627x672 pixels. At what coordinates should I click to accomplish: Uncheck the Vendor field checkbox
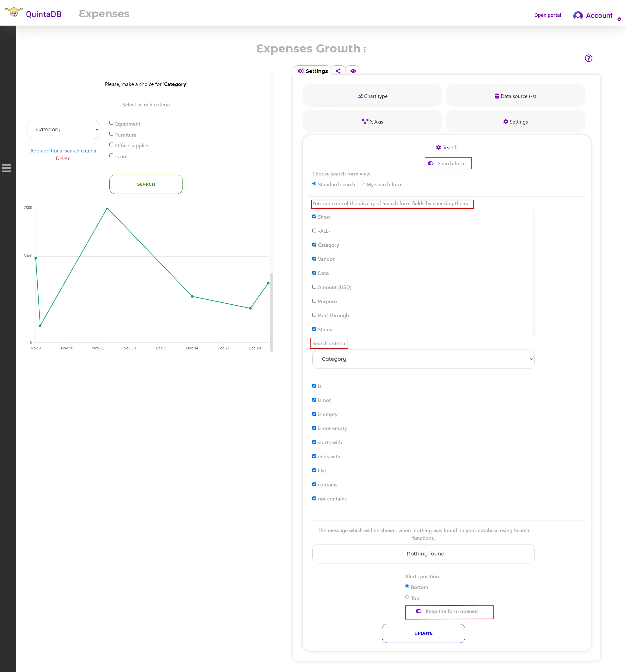314,259
